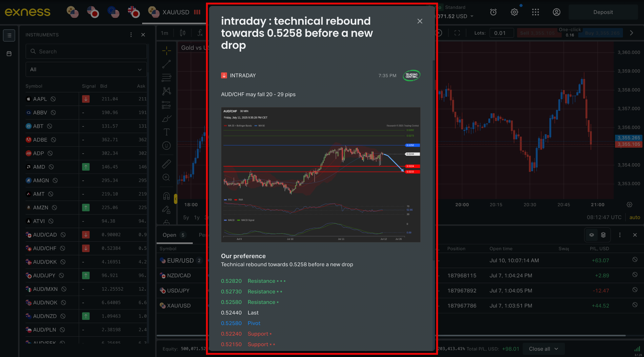Select ungrouped positions layers view
This screenshot has height=357, width=644.
[x=591, y=235]
